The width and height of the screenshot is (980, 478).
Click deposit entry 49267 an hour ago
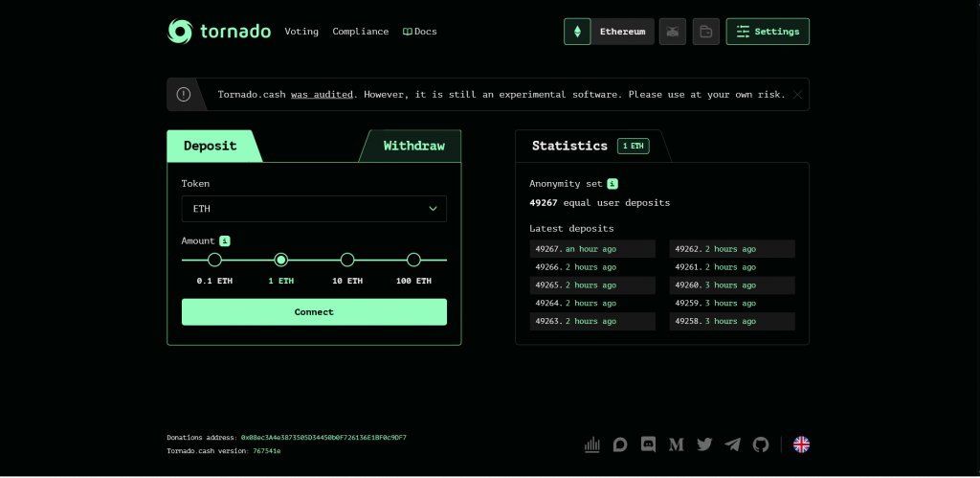592,249
